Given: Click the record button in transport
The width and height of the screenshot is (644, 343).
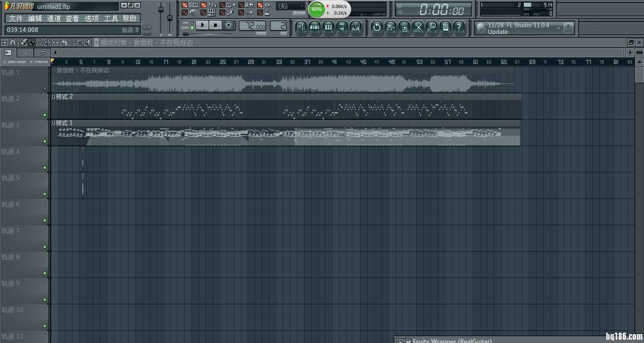Looking at the screenshot, I should [229, 25].
